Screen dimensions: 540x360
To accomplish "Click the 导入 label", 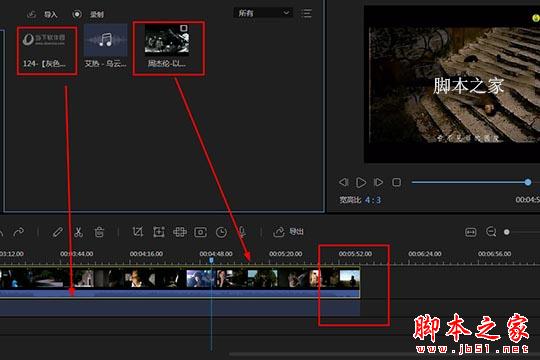I will (x=51, y=14).
